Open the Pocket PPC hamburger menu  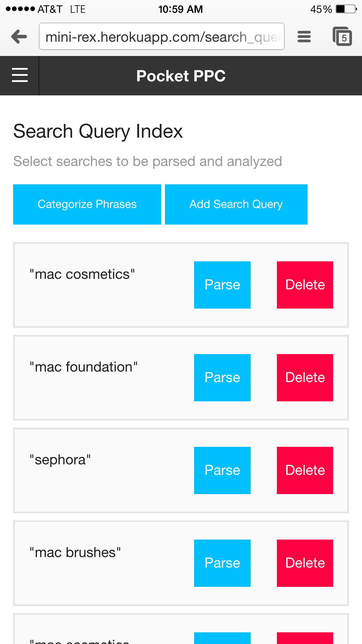tap(20, 75)
